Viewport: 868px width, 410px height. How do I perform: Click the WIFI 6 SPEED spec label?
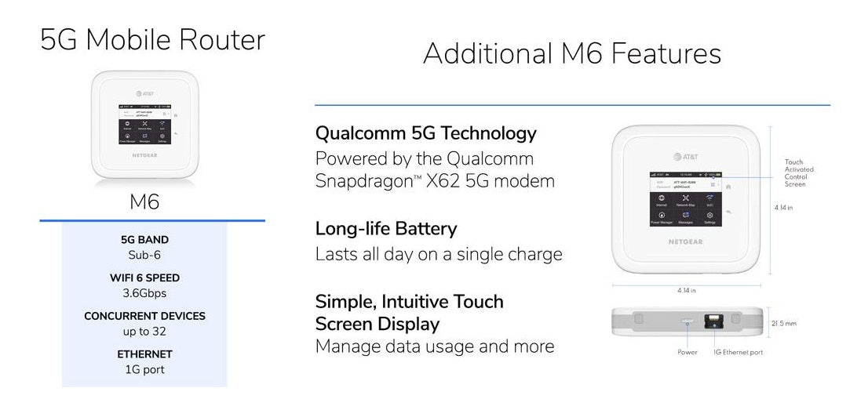click(144, 278)
